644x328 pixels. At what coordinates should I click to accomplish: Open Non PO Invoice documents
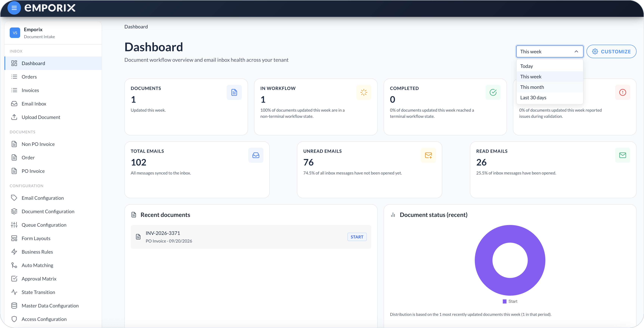[53, 144]
